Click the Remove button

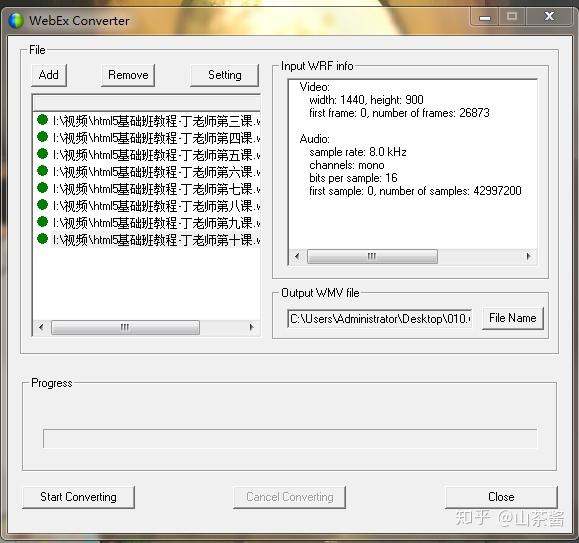click(x=128, y=75)
